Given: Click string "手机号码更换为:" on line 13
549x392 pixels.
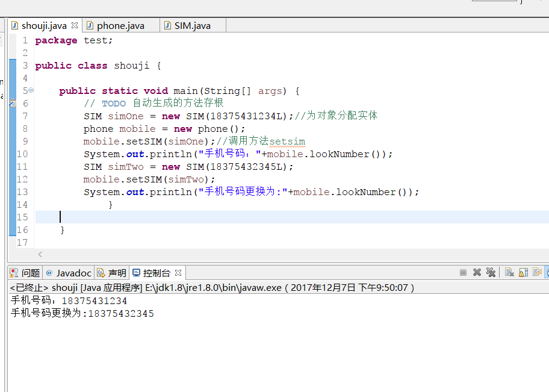Looking at the screenshot, I should click(x=243, y=191).
